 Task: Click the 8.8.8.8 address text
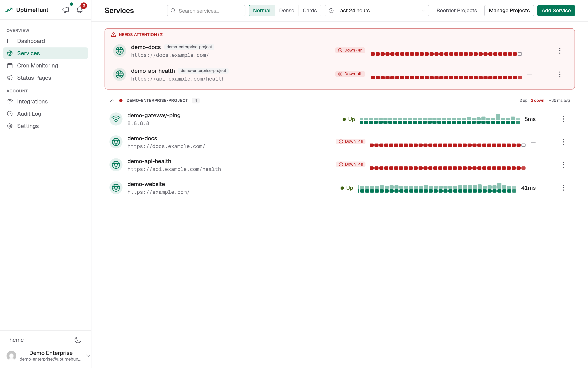click(x=138, y=123)
